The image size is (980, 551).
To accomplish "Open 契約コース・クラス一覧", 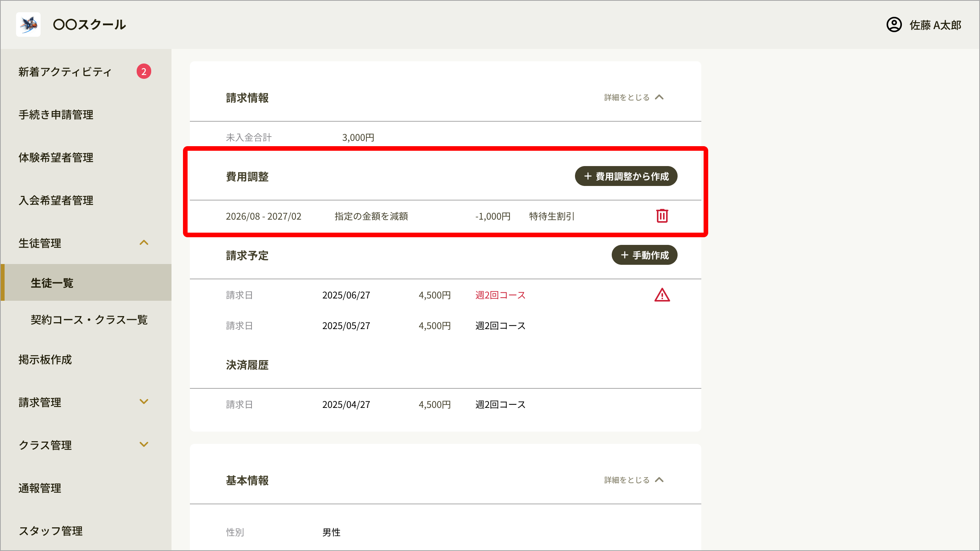I will click(x=89, y=320).
